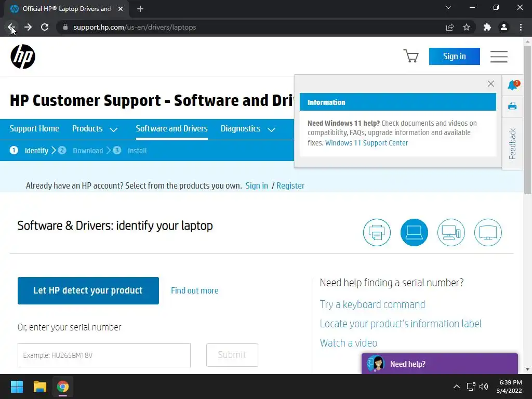Select the printer product type icon
The image size is (532, 399).
377,232
